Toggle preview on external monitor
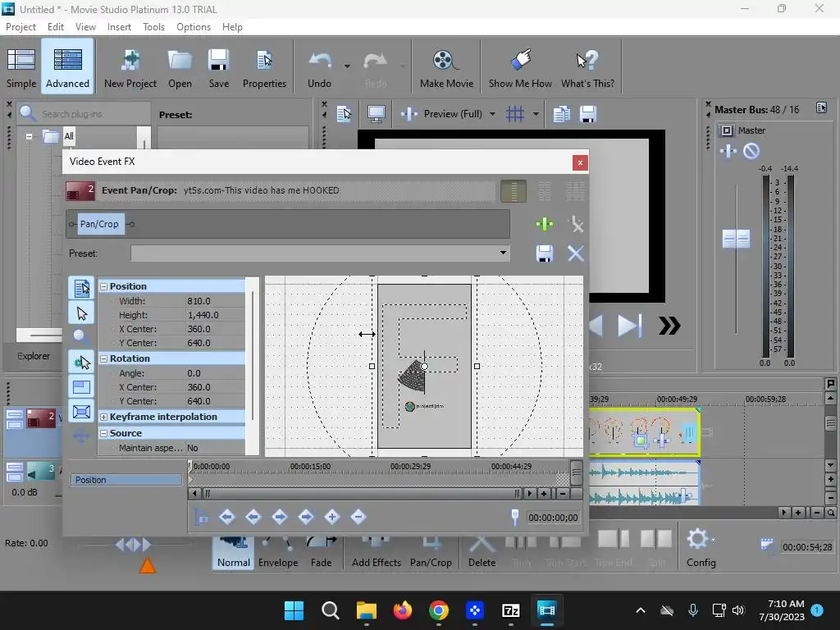 pyautogui.click(x=376, y=114)
